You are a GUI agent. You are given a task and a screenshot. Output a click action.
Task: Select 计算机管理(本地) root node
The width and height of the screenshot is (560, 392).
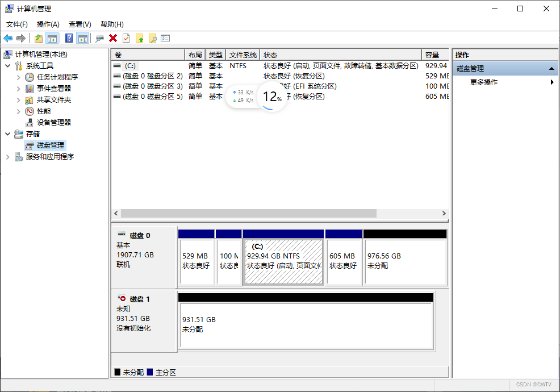[41, 55]
